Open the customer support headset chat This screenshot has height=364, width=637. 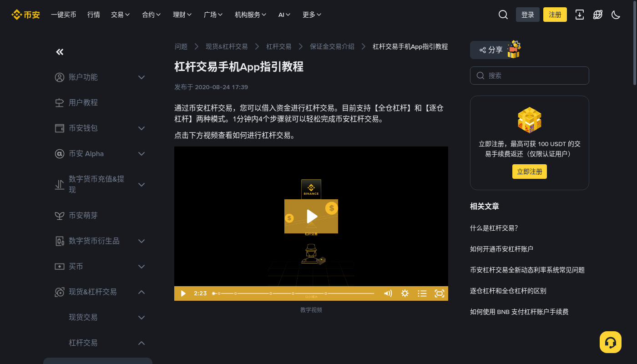611,342
